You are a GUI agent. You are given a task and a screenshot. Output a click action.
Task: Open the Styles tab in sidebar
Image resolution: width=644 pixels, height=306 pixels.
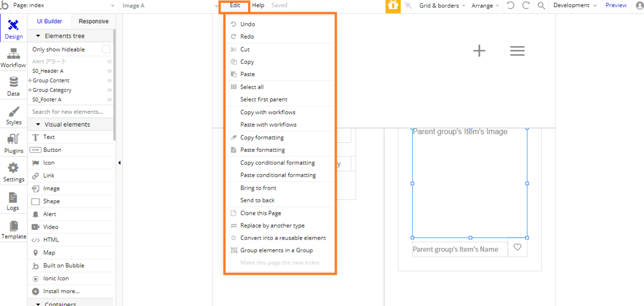tap(13, 115)
